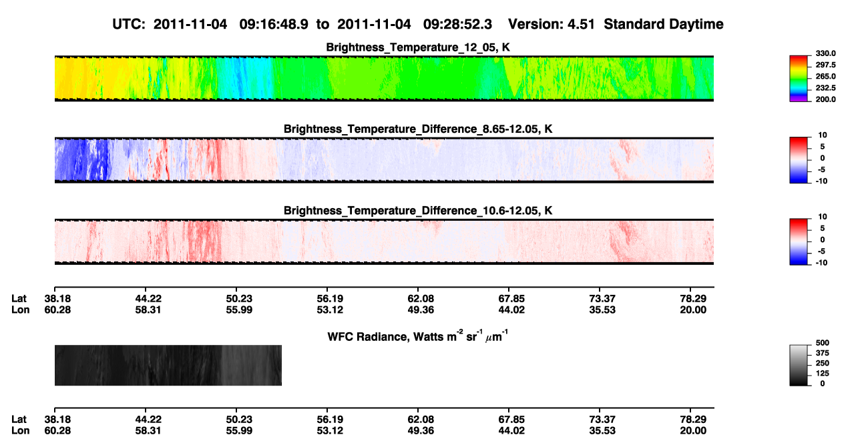Click the 8.65-12.05 temperature difference strip

pyautogui.click(x=384, y=160)
